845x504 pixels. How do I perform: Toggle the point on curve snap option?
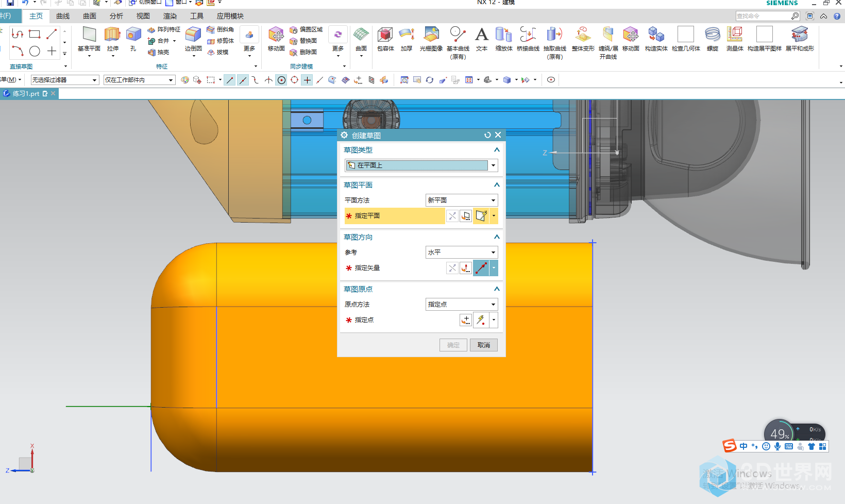pyautogui.click(x=320, y=80)
